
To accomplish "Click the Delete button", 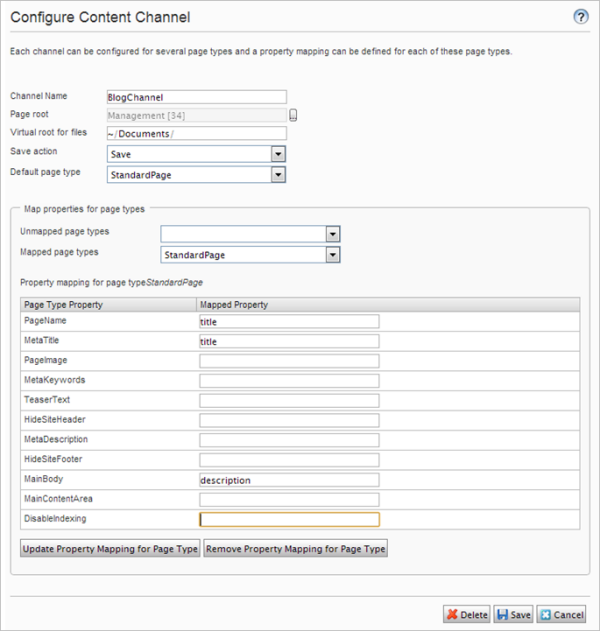I will 466,614.
